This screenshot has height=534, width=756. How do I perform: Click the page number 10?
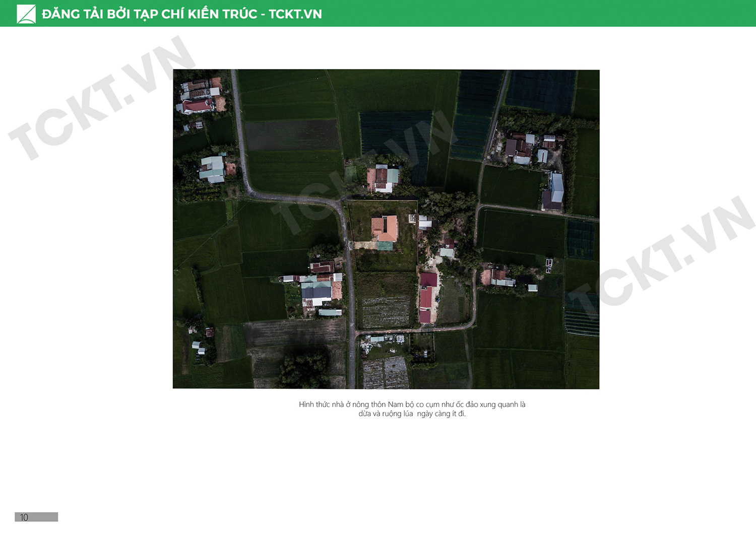point(24,517)
